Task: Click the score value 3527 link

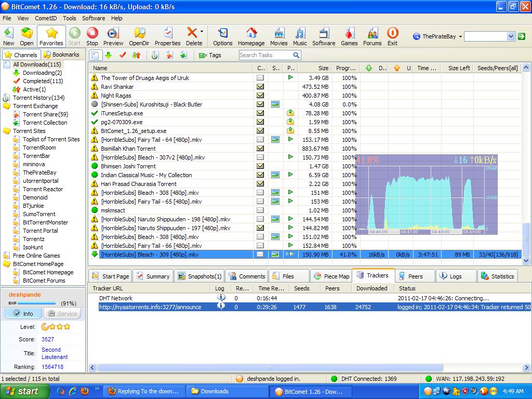Action: (x=48, y=339)
